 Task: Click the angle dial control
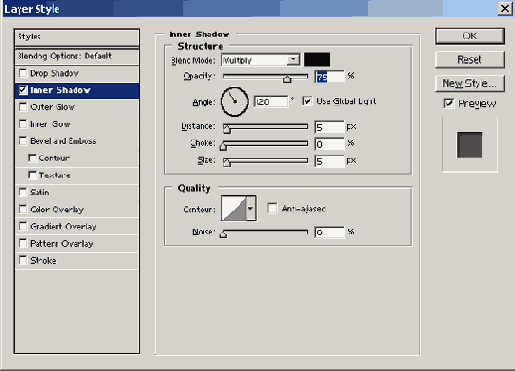coord(235,102)
